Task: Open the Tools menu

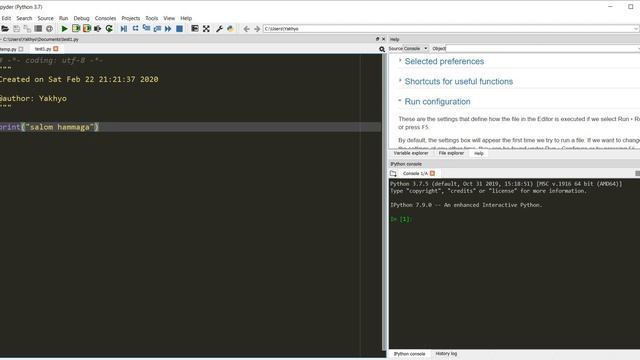Action: [151, 18]
